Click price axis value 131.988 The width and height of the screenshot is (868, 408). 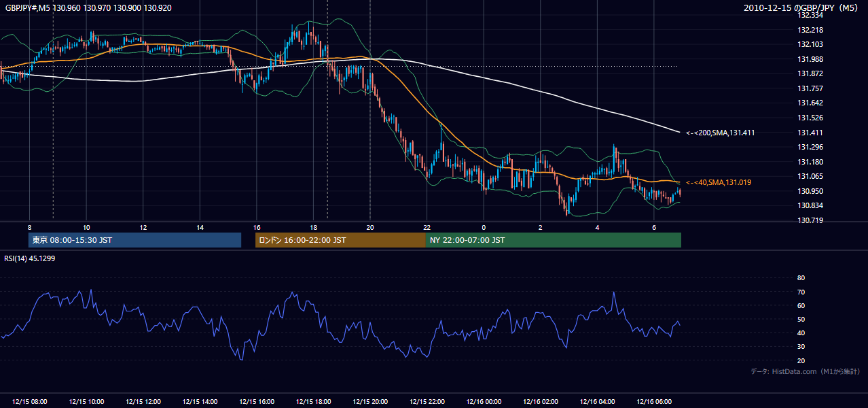click(810, 59)
